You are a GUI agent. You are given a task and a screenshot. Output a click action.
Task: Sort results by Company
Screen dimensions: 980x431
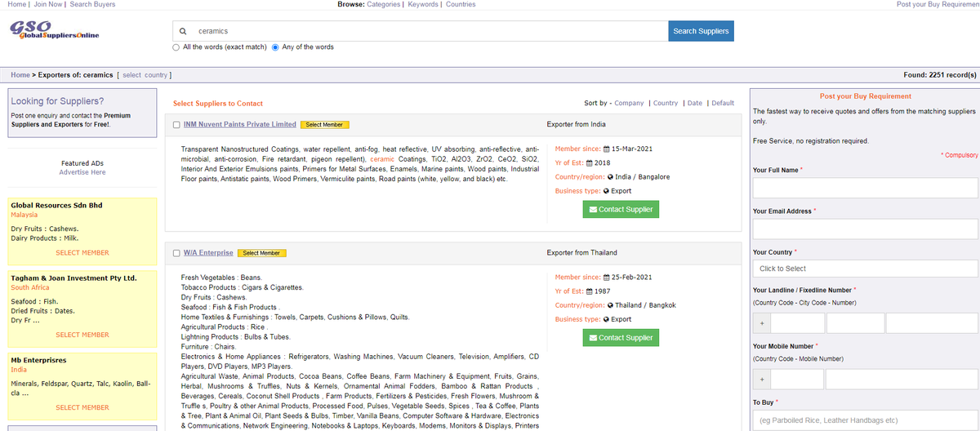tap(629, 103)
